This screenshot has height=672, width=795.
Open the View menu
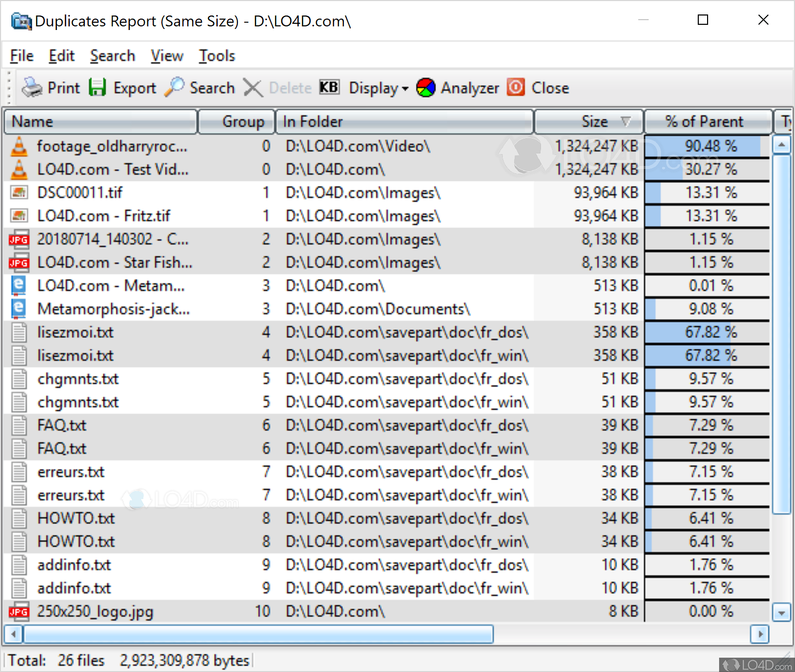166,55
